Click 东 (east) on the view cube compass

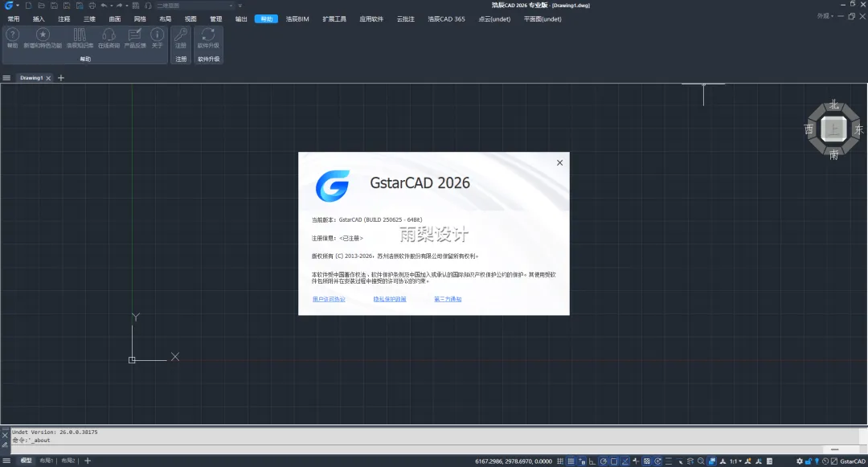click(858, 129)
